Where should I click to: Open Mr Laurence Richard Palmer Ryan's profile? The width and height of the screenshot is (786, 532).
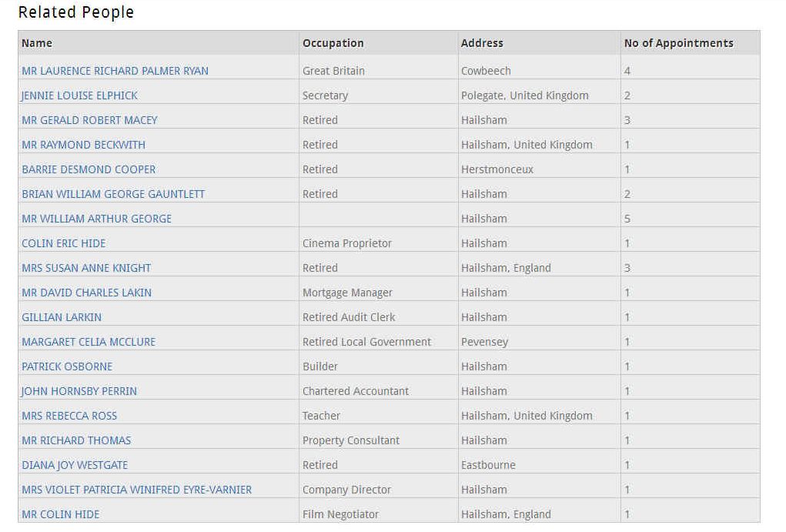click(115, 71)
